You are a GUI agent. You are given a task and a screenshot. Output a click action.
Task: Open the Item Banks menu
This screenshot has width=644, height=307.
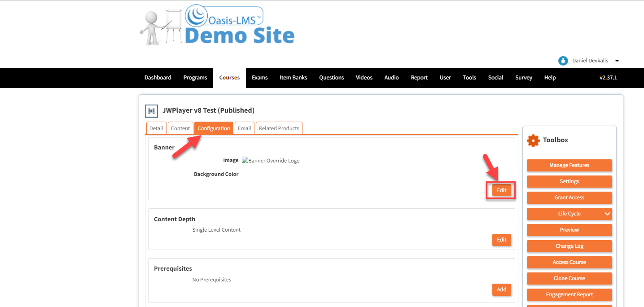pos(293,77)
